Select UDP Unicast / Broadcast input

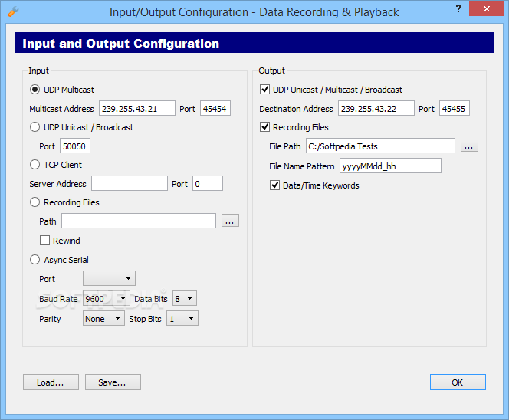[x=35, y=127]
